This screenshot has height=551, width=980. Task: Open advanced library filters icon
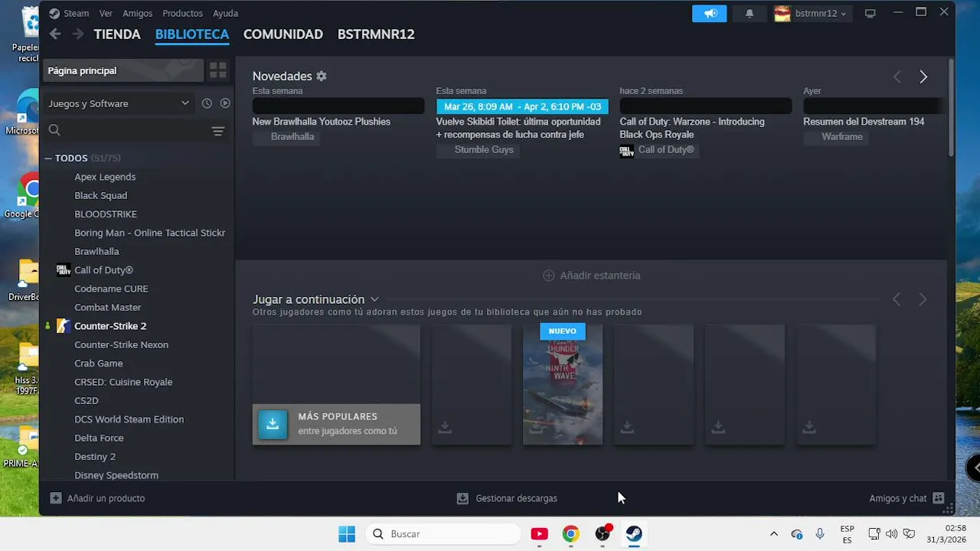(x=218, y=131)
